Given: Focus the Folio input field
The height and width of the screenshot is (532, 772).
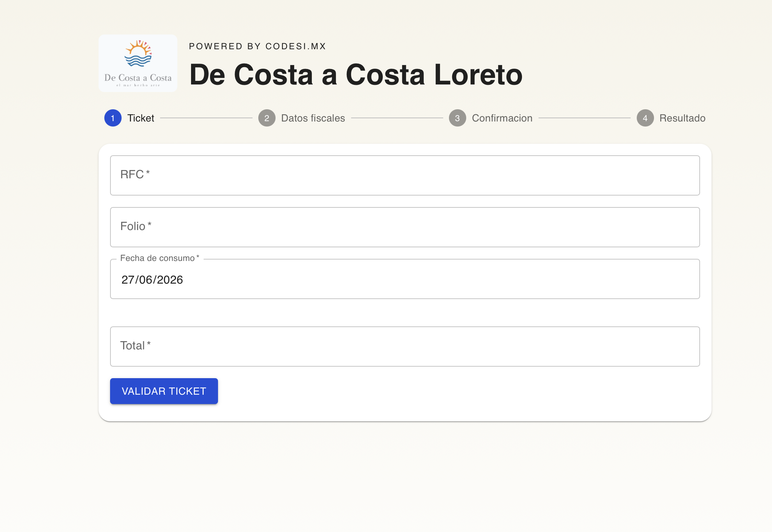Looking at the screenshot, I should [405, 227].
